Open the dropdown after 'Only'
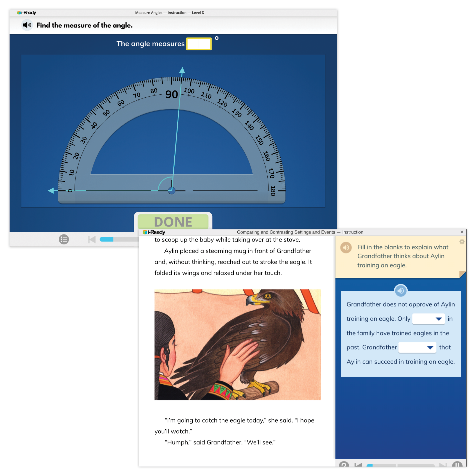This screenshot has width=476, height=476. pos(428,319)
